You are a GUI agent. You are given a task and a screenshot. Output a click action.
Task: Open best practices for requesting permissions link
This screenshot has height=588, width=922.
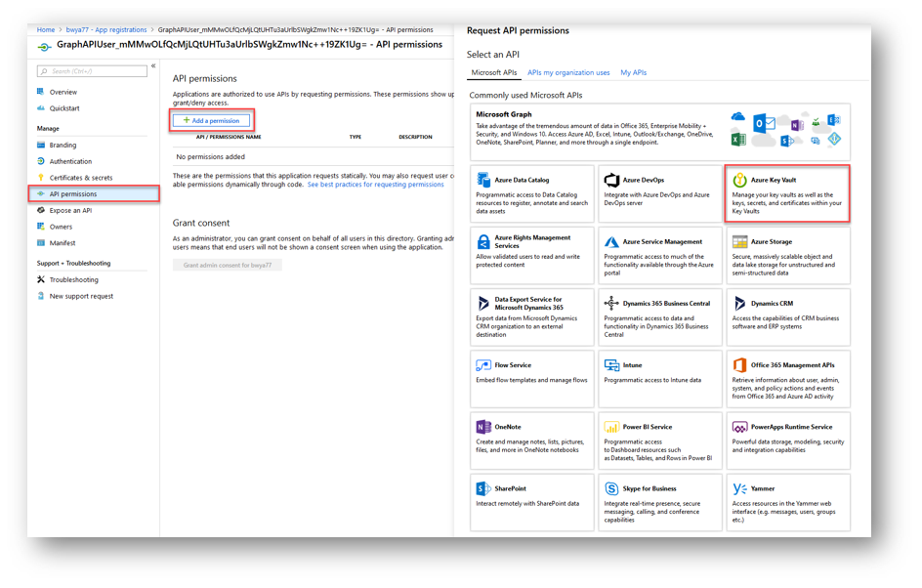[x=376, y=185]
